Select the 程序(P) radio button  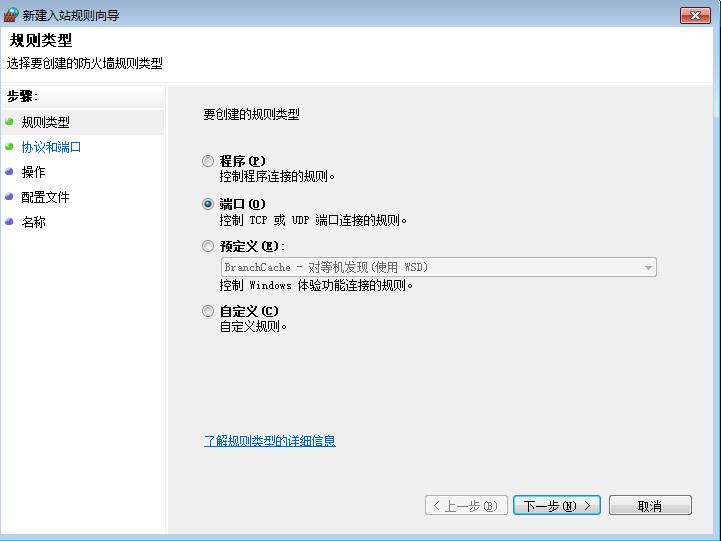point(208,161)
